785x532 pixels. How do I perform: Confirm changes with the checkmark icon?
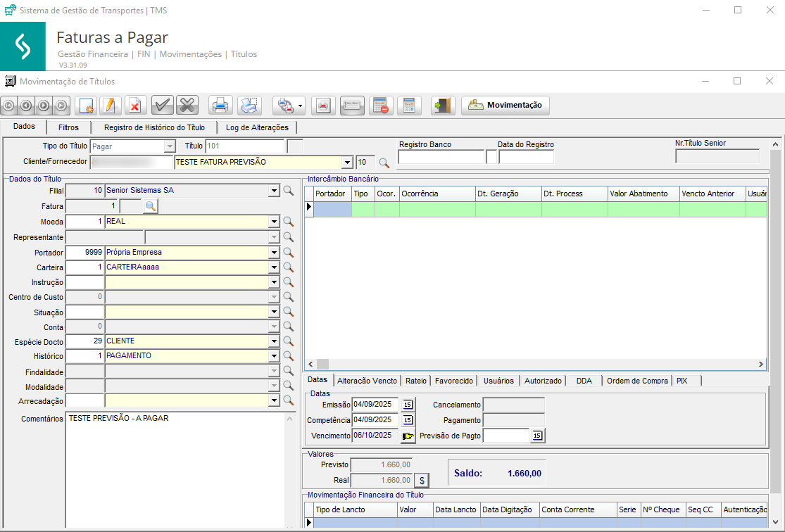[x=163, y=106]
